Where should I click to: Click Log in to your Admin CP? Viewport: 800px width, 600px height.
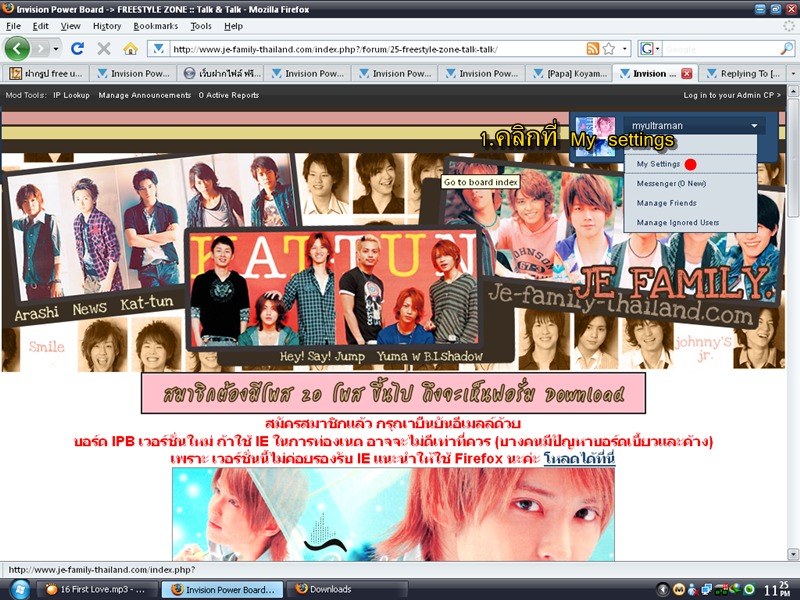(x=732, y=95)
